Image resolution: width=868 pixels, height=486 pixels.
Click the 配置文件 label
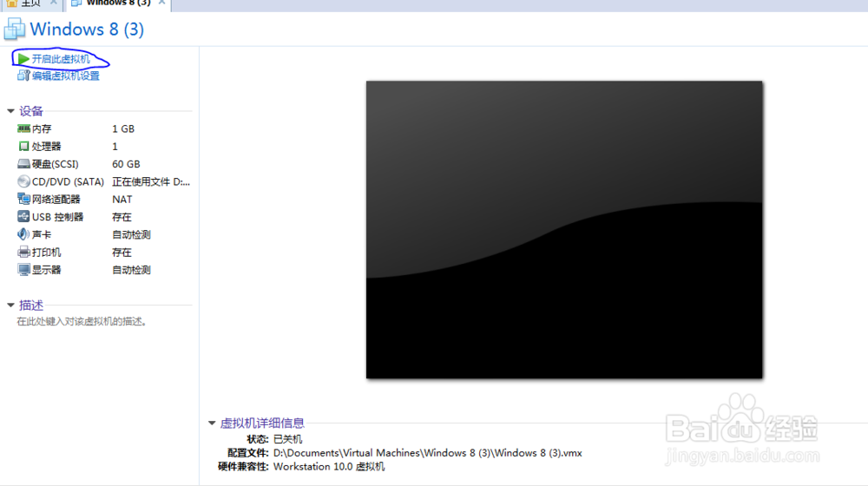coord(248,453)
